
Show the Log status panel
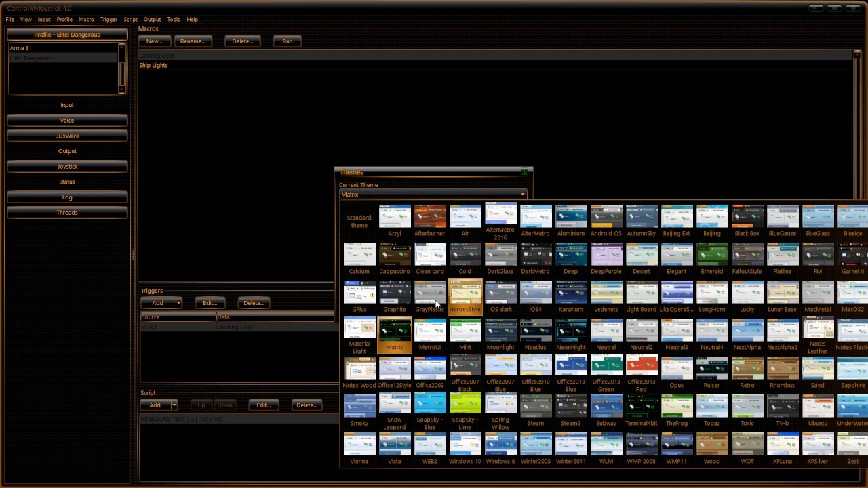67,197
